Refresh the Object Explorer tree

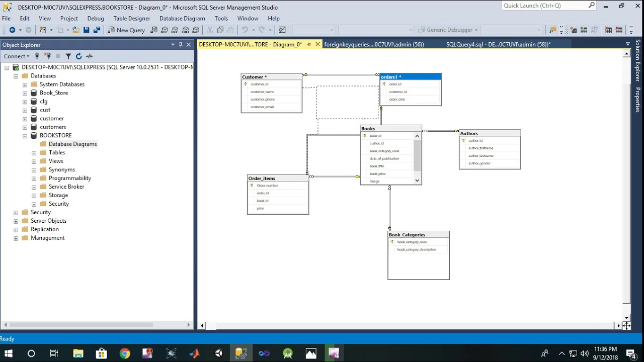(x=79, y=56)
